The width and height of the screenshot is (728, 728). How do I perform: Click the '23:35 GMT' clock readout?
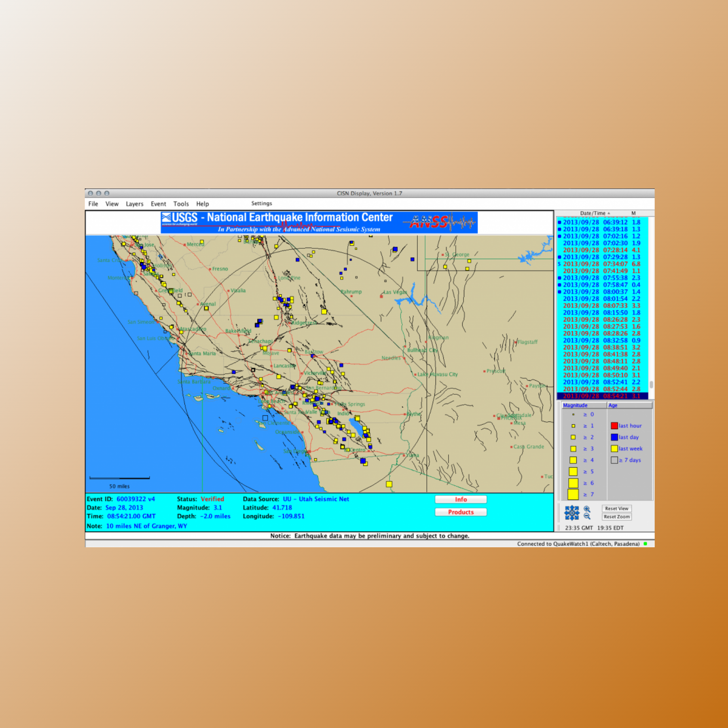(579, 528)
